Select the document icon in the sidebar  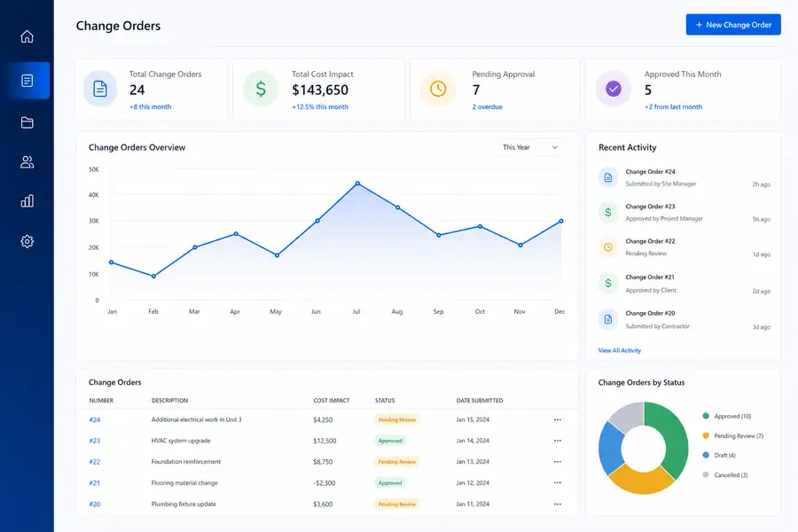(27, 81)
